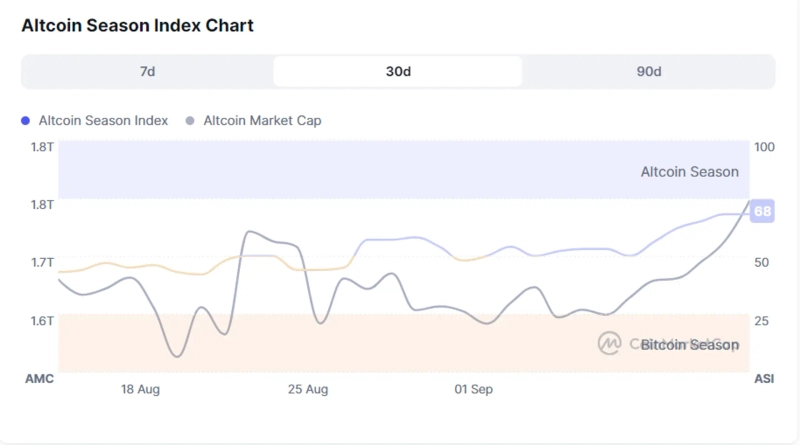Click the 68 current index value badge
The height and width of the screenshot is (445, 800).
[763, 212]
